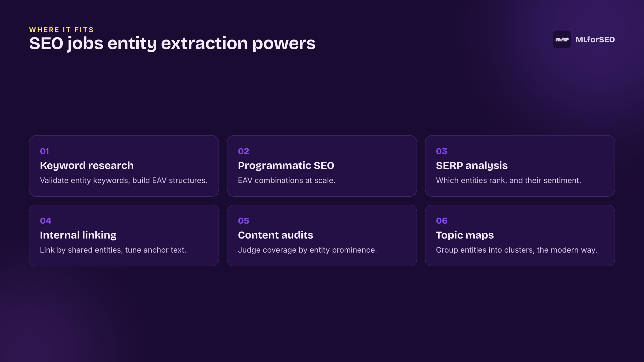Select the Programmatic SEO card title
644x362 pixels.
[286, 166]
